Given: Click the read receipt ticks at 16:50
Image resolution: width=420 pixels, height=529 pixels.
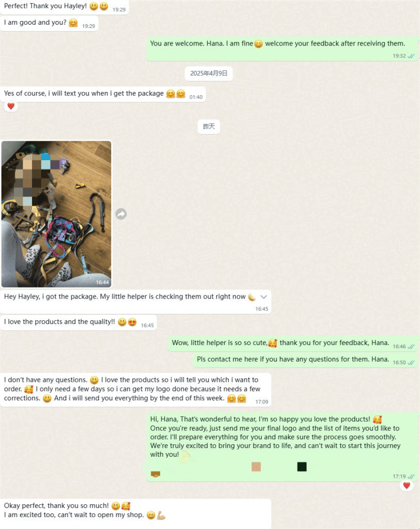Looking at the screenshot, I should [x=411, y=363].
